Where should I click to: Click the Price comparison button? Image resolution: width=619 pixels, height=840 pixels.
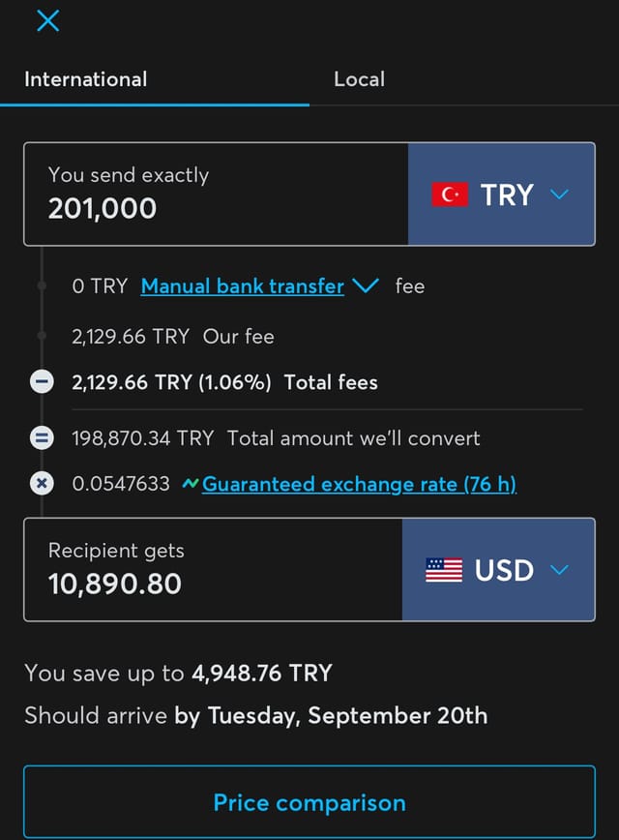[x=309, y=802]
